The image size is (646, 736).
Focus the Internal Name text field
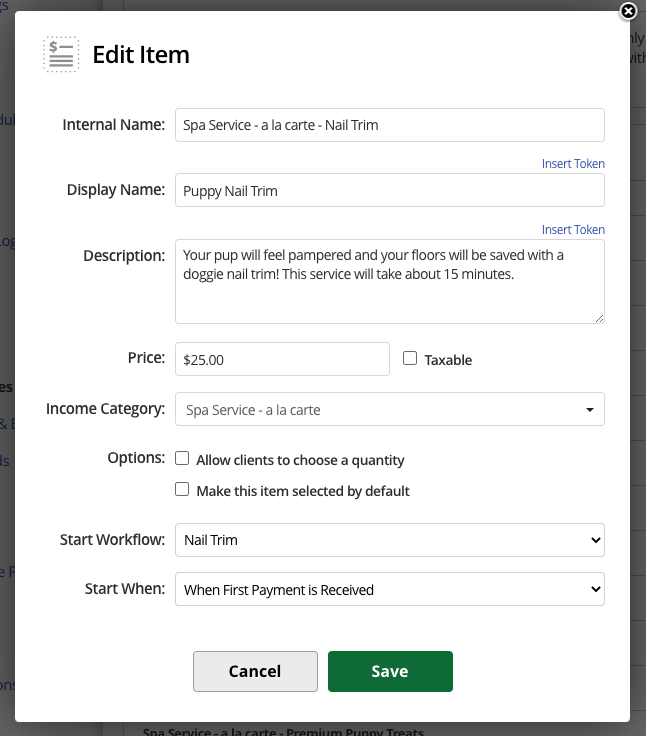click(389, 126)
